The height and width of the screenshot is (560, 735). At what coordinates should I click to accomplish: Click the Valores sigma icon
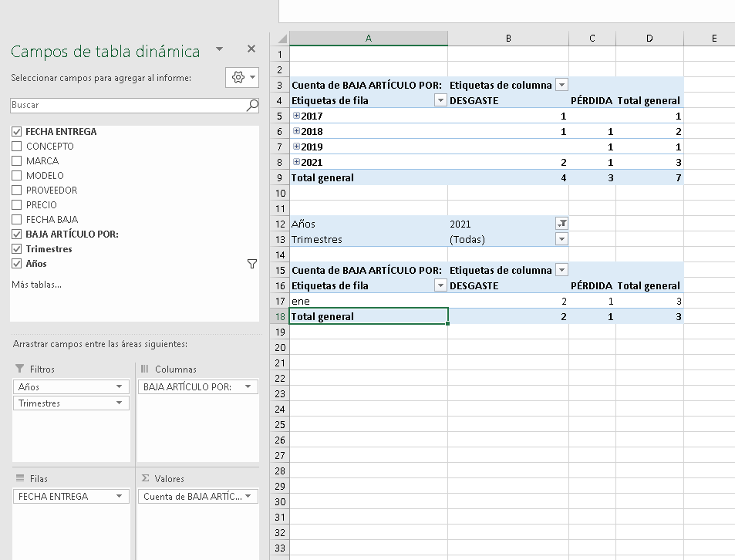tap(145, 478)
